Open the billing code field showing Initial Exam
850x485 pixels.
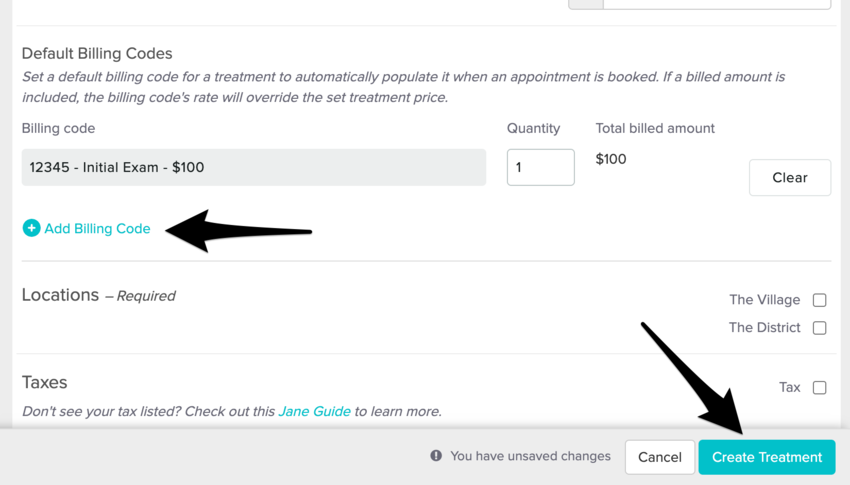click(x=254, y=168)
